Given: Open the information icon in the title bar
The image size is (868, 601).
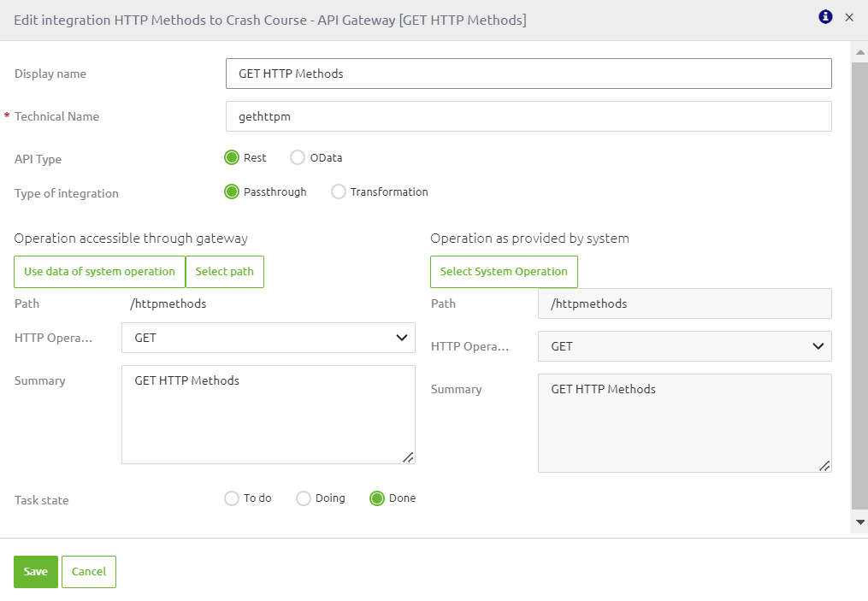Looking at the screenshot, I should click(824, 16).
